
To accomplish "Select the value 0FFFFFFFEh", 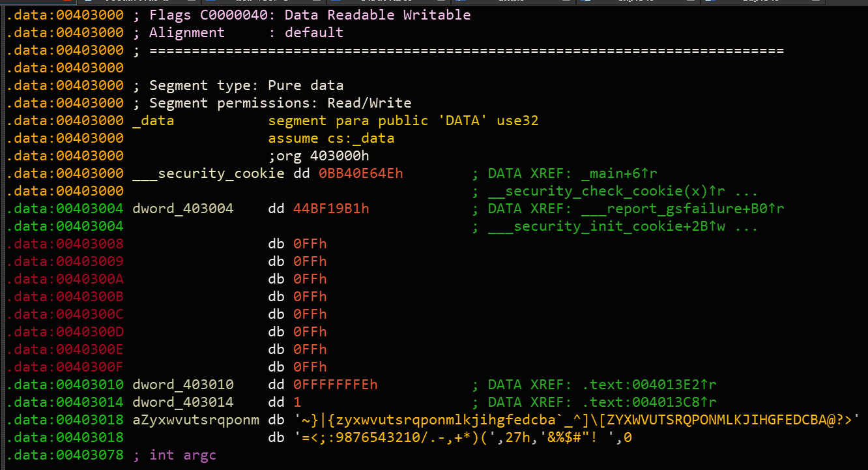I will [x=336, y=385].
